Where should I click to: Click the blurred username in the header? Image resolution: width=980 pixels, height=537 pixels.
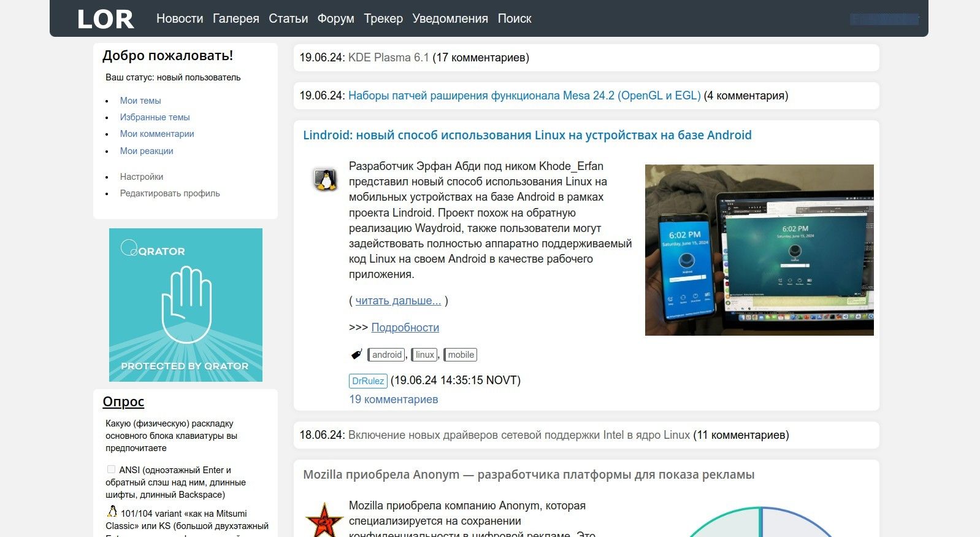[x=884, y=19]
